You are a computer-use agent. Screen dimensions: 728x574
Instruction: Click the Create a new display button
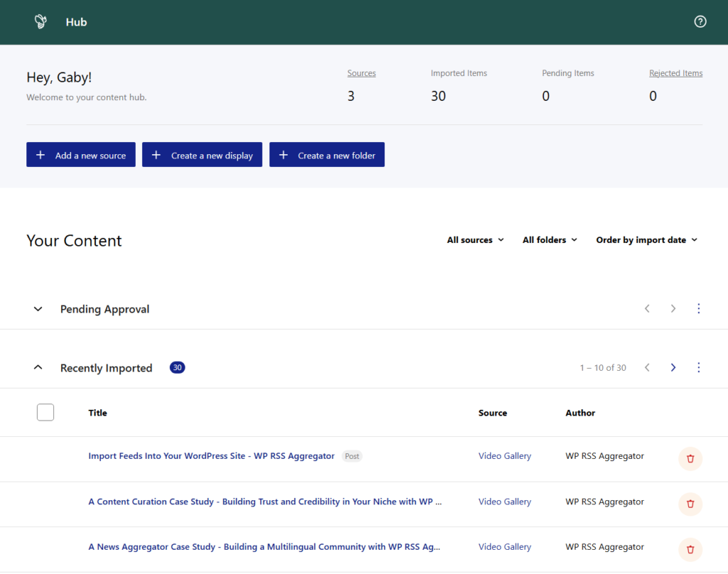pyautogui.click(x=202, y=155)
